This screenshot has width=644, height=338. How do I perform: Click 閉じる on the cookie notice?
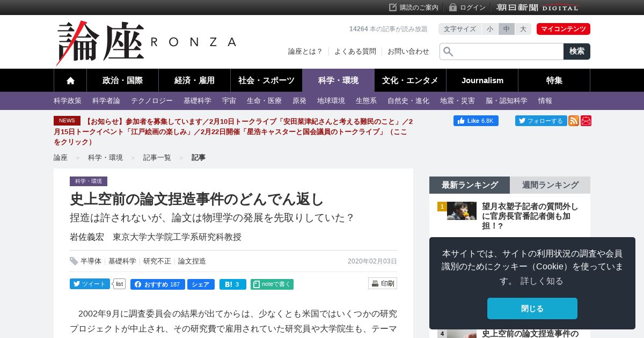(532, 308)
